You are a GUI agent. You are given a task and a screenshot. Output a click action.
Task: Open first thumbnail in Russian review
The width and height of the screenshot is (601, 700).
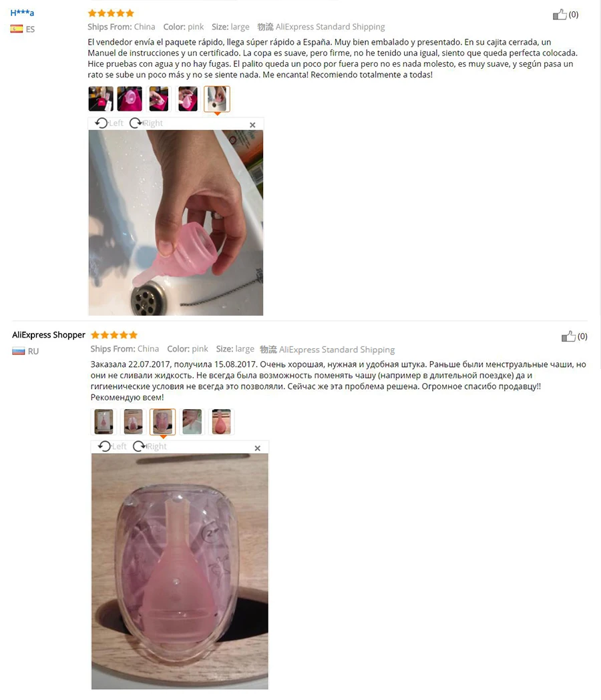point(104,422)
